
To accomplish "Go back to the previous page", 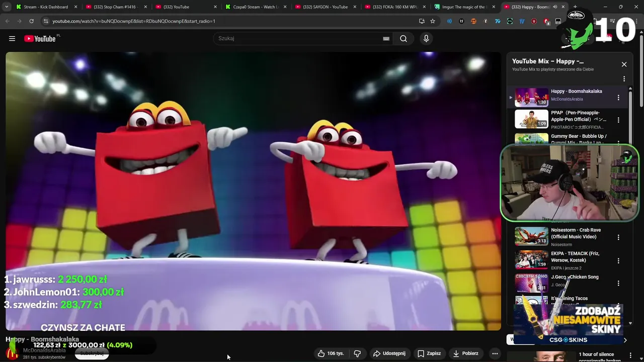I will click(8, 21).
